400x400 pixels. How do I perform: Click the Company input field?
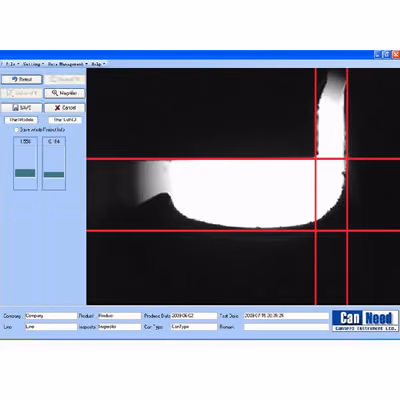(51, 316)
